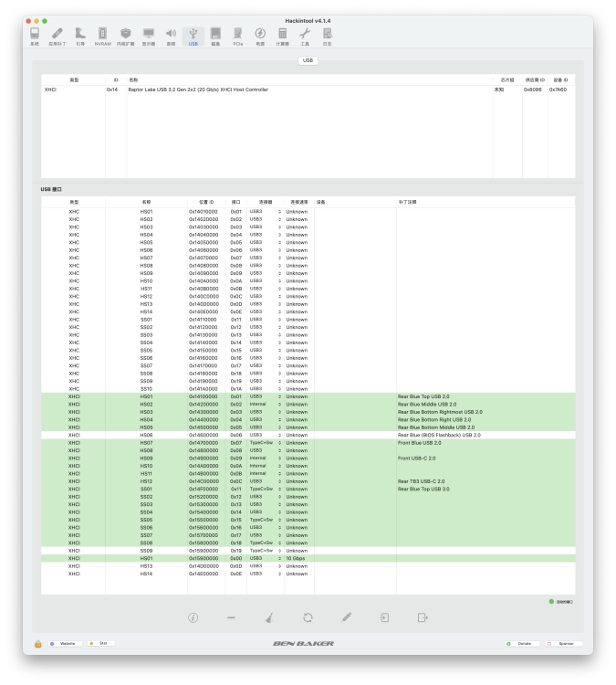This screenshot has width=616, height=685.
Task: Open the 系统 (System) toolbar section
Action: pyautogui.click(x=35, y=37)
